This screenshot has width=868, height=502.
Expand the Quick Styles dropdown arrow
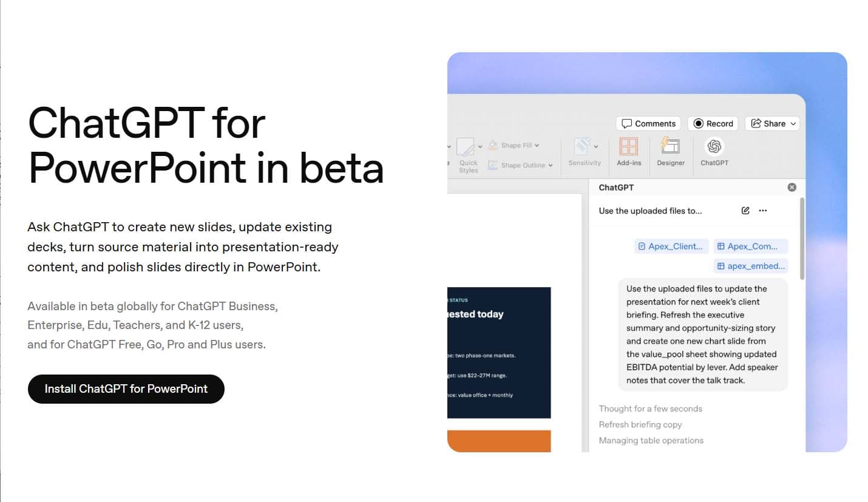480,146
